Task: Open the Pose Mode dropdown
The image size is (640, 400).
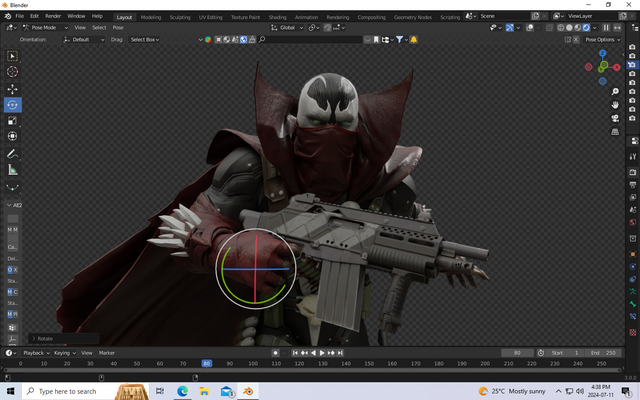Action: point(42,28)
